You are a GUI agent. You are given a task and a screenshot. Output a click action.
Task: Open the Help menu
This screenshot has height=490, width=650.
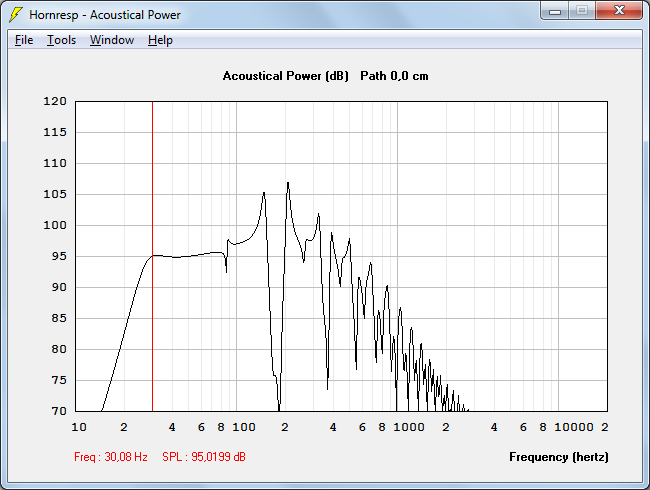(160, 40)
